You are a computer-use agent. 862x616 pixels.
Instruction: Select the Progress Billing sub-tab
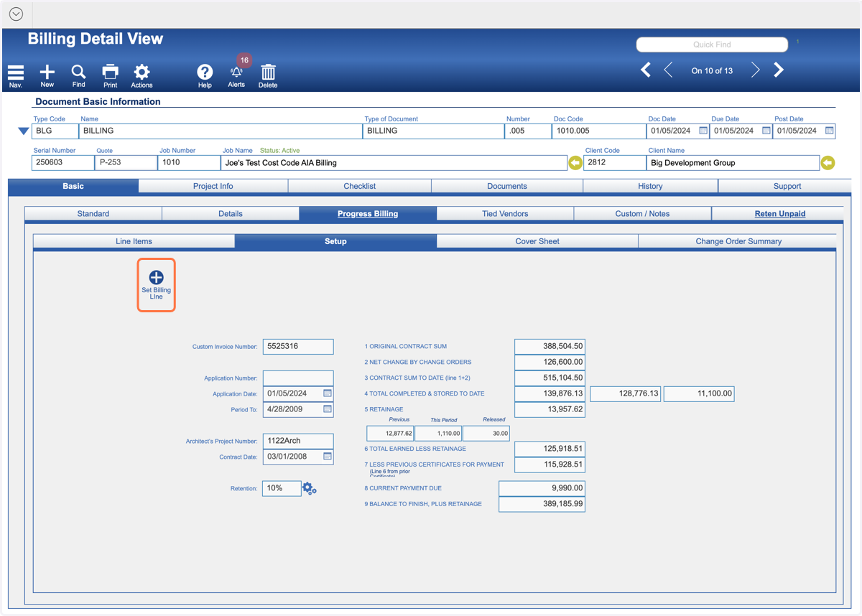click(368, 213)
